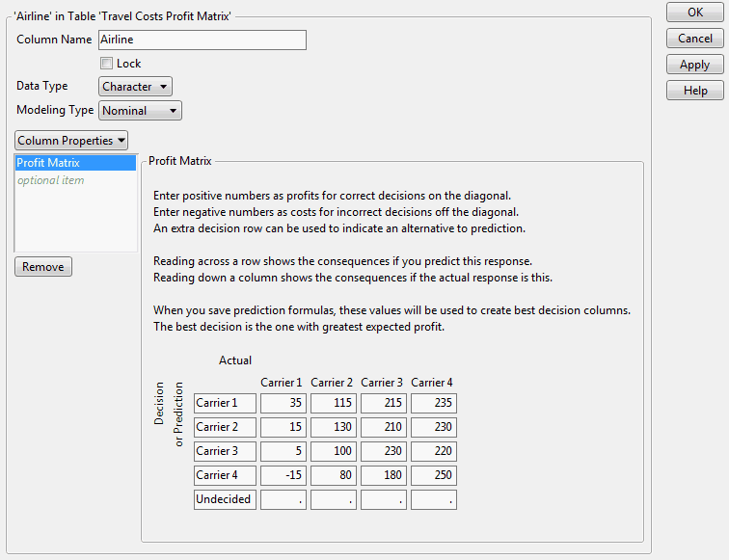729x560 pixels.
Task: Toggle the Lock checkbox
Action: 107,64
